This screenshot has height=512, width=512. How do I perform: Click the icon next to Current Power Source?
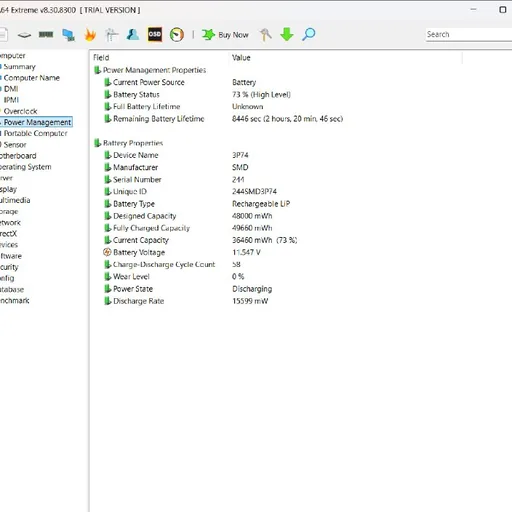click(107, 82)
